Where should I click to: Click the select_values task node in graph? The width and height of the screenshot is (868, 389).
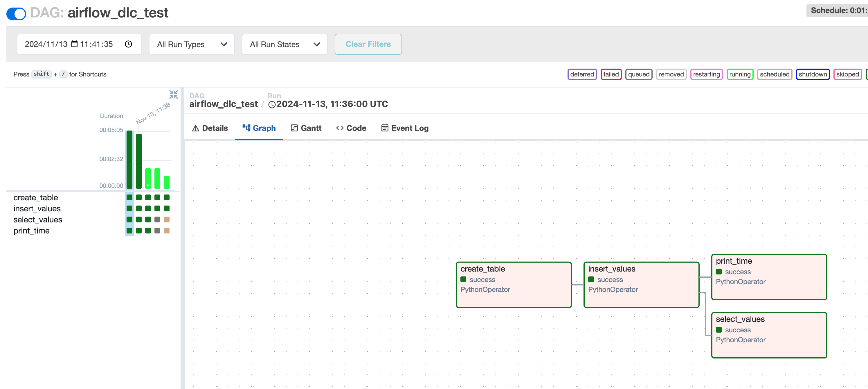(769, 335)
